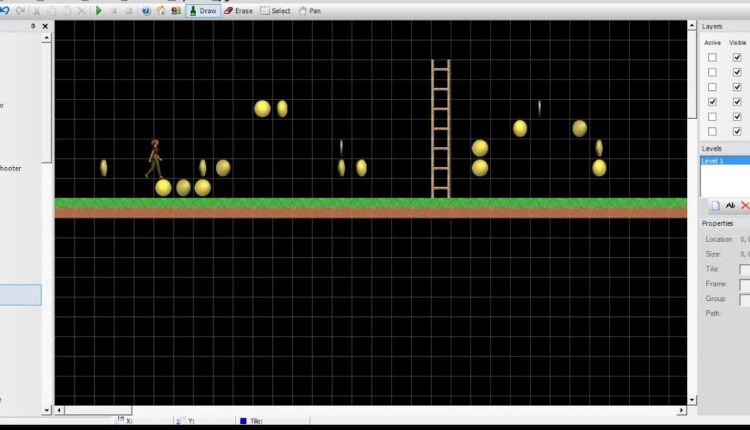
Task: Delete level with red X icon
Action: [x=745, y=205]
